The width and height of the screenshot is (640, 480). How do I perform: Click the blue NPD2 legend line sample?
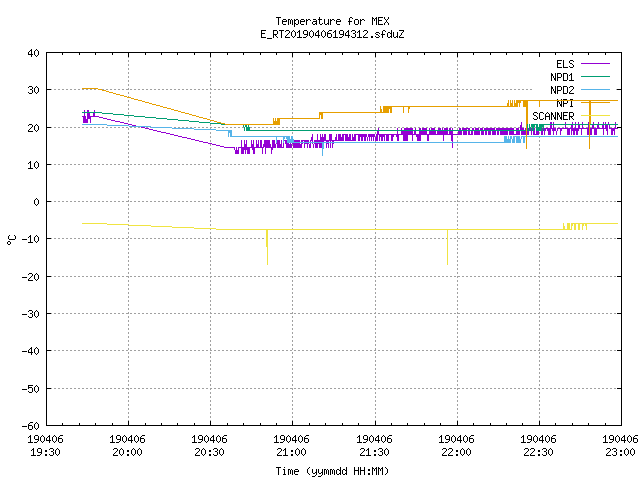(x=595, y=89)
